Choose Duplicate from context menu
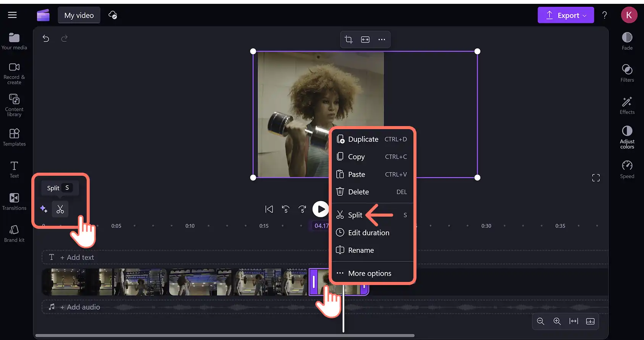This screenshot has height=340, width=644. [x=372, y=139]
